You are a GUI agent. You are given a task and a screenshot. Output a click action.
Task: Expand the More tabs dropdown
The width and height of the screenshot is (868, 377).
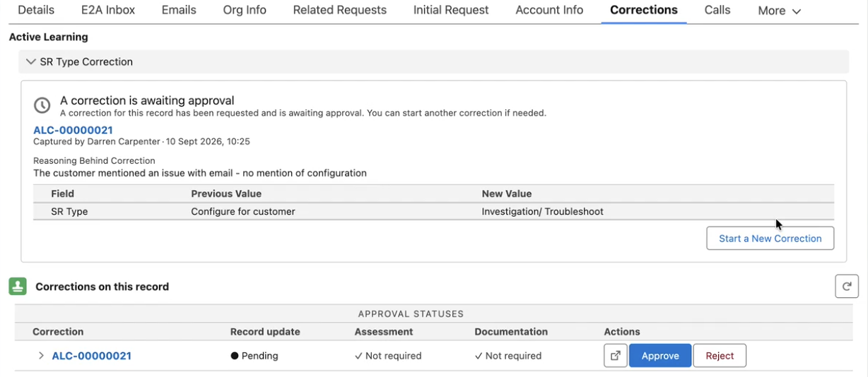click(779, 11)
